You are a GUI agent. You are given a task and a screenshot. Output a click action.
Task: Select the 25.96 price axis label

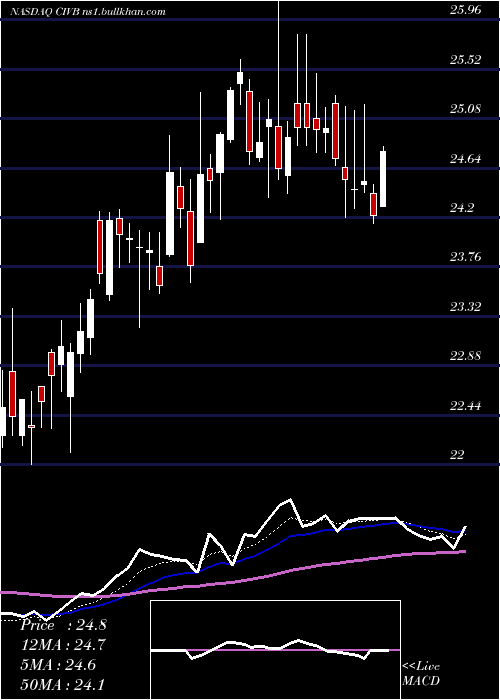(465, 9)
